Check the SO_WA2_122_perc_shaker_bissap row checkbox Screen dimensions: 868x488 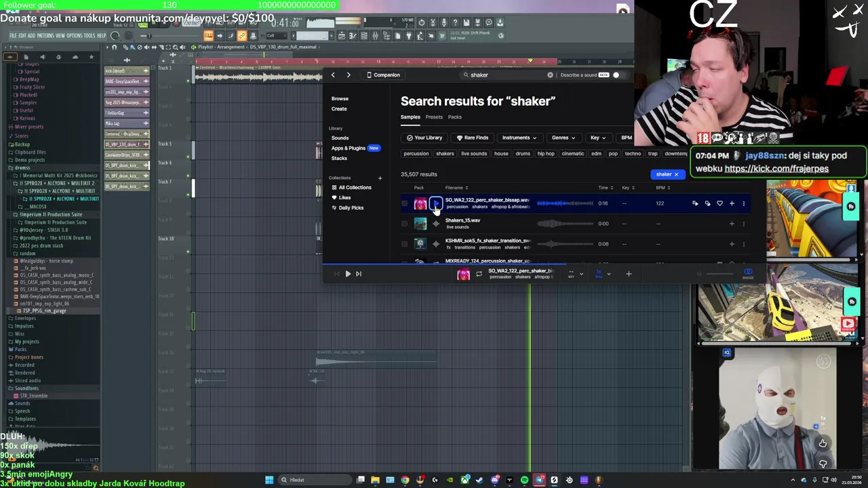pyautogui.click(x=405, y=203)
